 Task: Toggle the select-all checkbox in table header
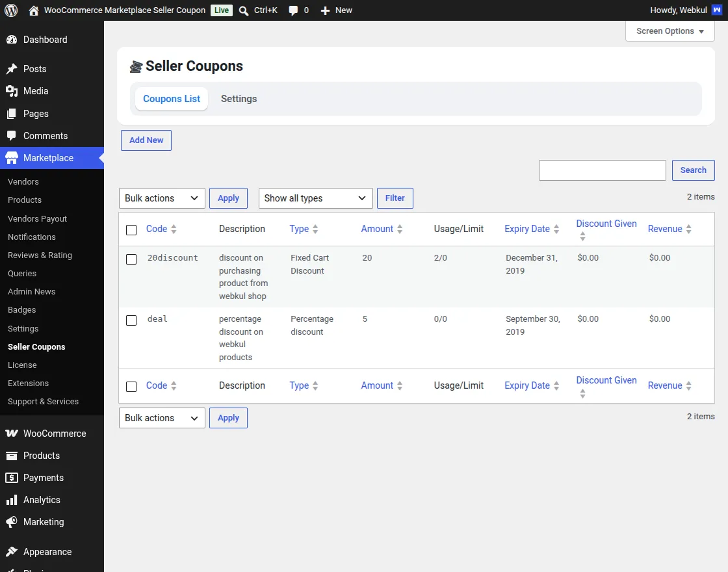pyautogui.click(x=131, y=230)
